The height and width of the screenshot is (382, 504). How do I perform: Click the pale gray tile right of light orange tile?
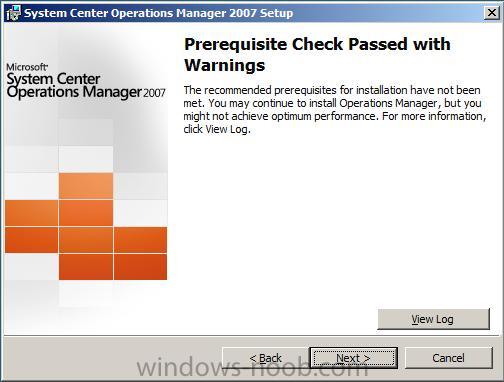pyautogui.click(x=140, y=186)
